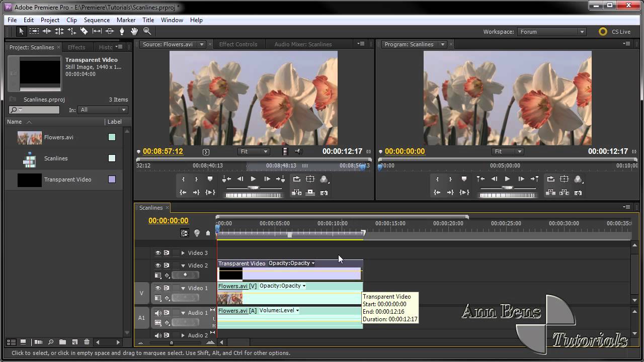Image resolution: width=644 pixels, height=362 pixels.
Task: Toggle Loop in Source monitor
Action: coord(297,179)
